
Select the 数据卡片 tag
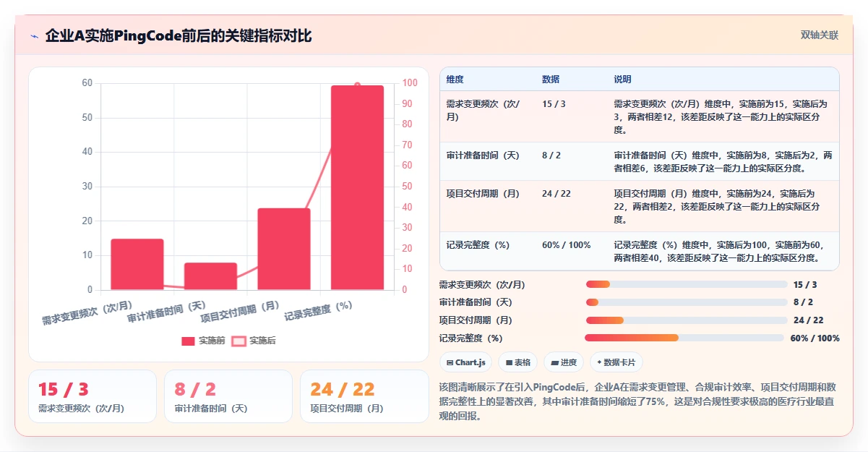[x=616, y=362]
